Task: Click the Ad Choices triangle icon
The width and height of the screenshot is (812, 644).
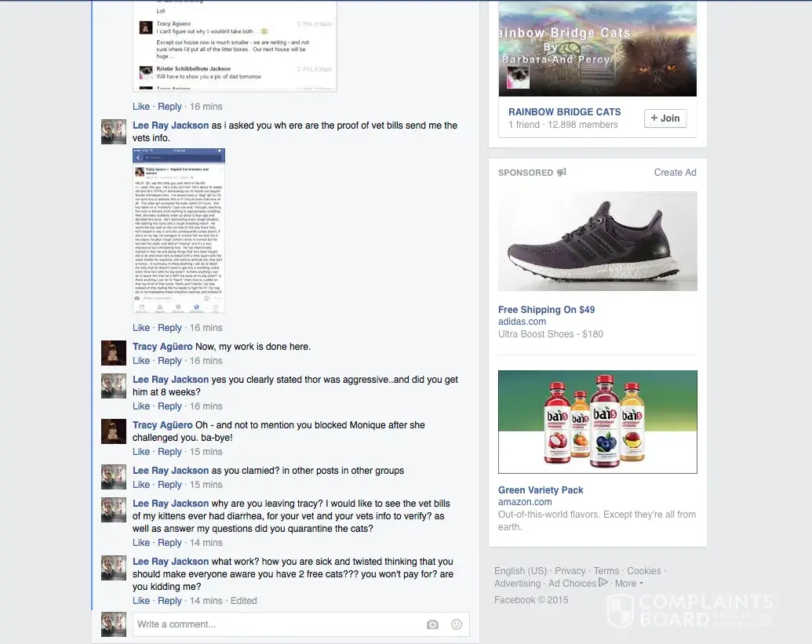Action: click(603, 582)
